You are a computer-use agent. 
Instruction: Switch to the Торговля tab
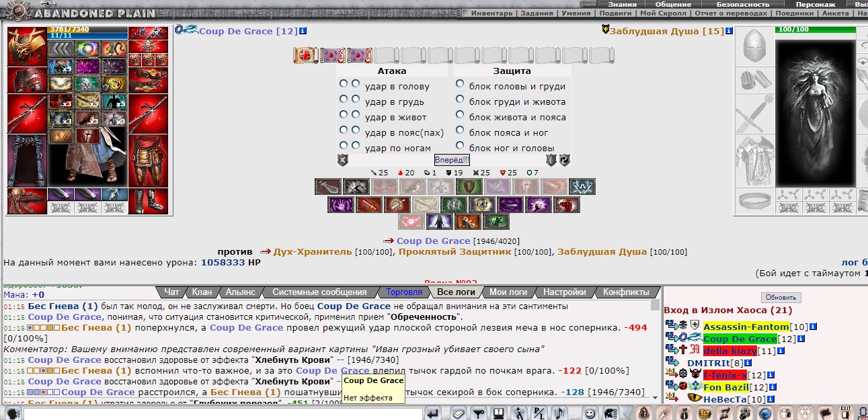[403, 292]
